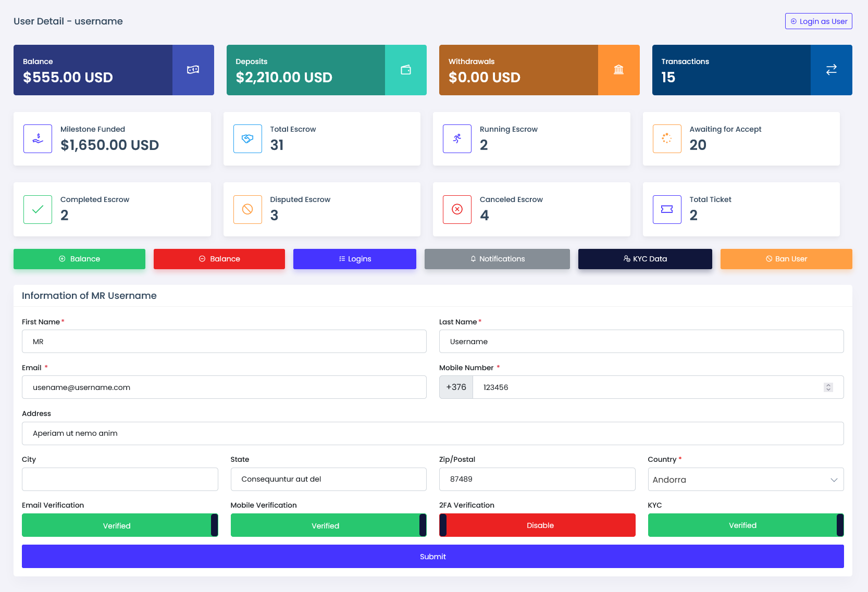
Task: Click the Canceled Escrow cross icon
Action: (457, 209)
